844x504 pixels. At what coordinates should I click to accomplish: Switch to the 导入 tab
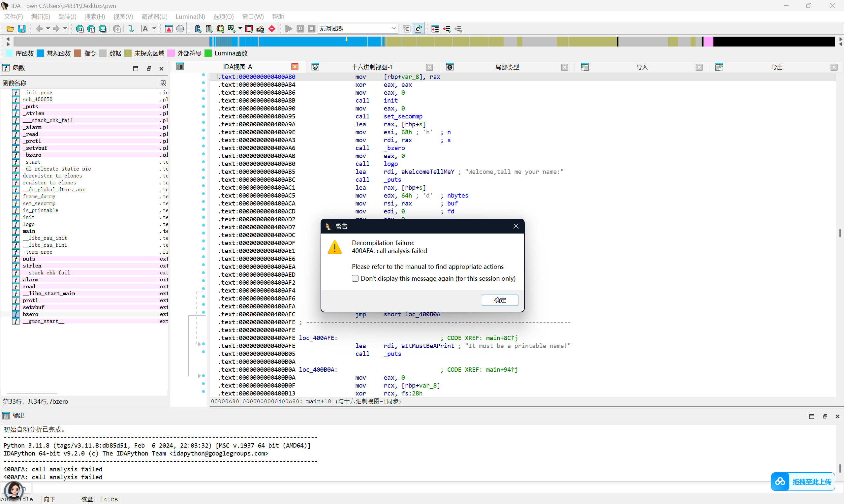[x=641, y=67]
